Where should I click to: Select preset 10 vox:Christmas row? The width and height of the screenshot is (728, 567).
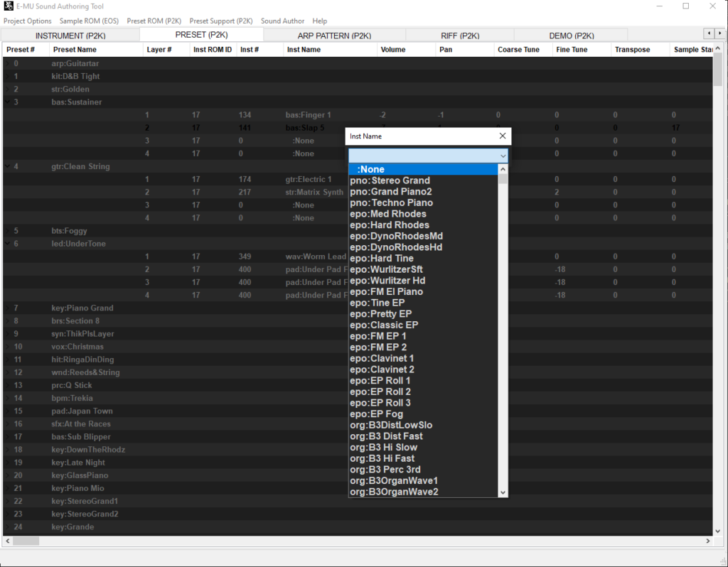click(358, 347)
